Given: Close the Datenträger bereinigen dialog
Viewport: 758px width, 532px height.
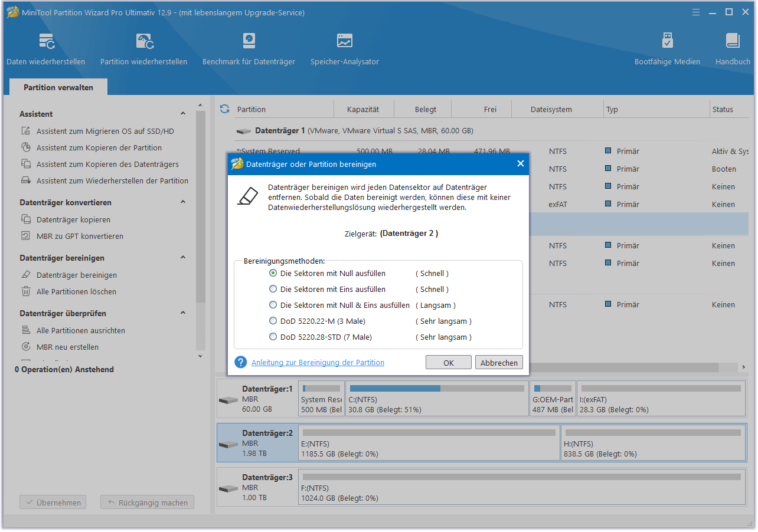Looking at the screenshot, I should pos(520,164).
